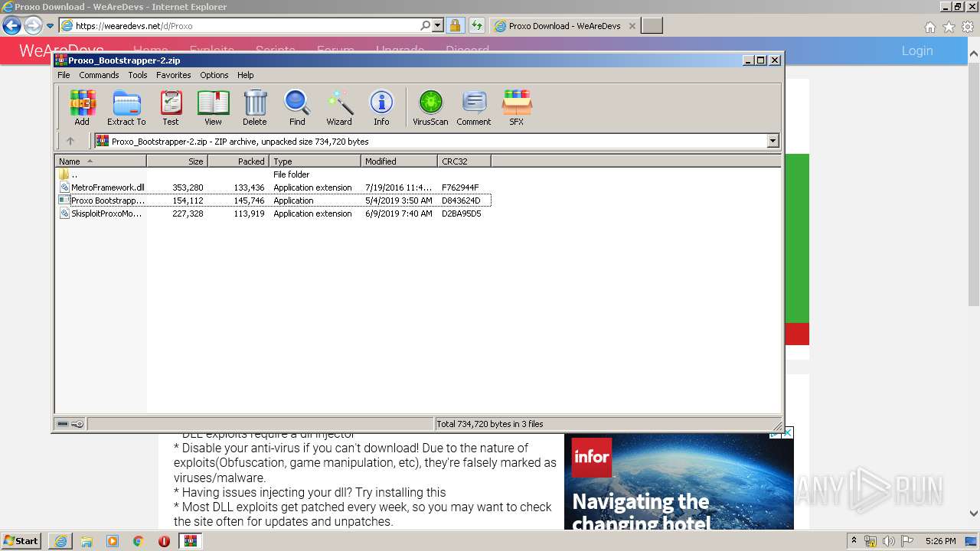Open a new IE tab
The image size is (980, 551).
click(x=652, y=26)
